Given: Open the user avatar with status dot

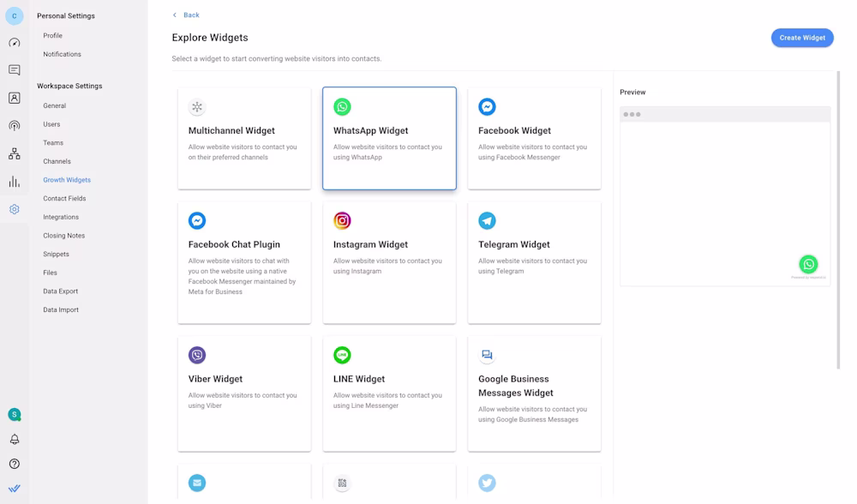Looking at the screenshot, I should [15, 415].
